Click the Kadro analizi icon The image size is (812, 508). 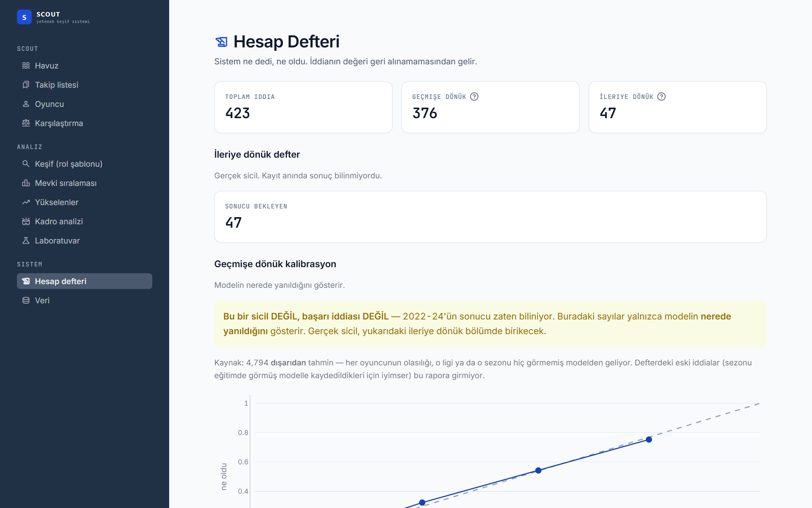26,221
